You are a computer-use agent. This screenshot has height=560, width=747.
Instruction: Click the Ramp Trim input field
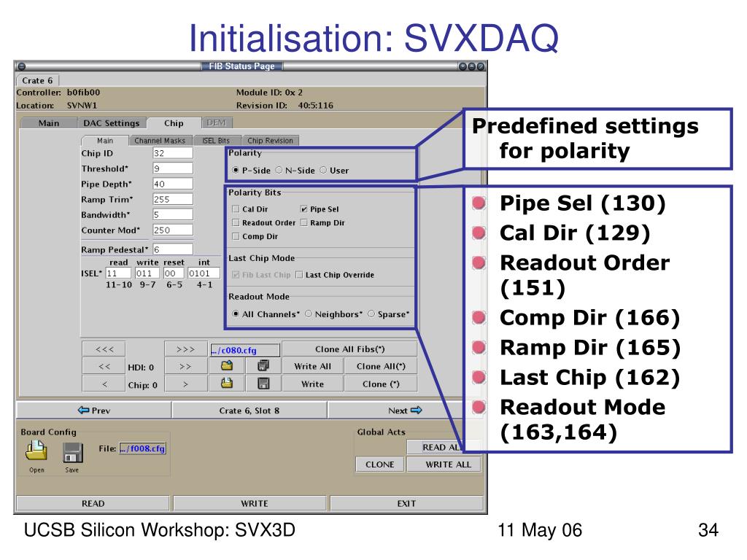[x=173, y=199]
